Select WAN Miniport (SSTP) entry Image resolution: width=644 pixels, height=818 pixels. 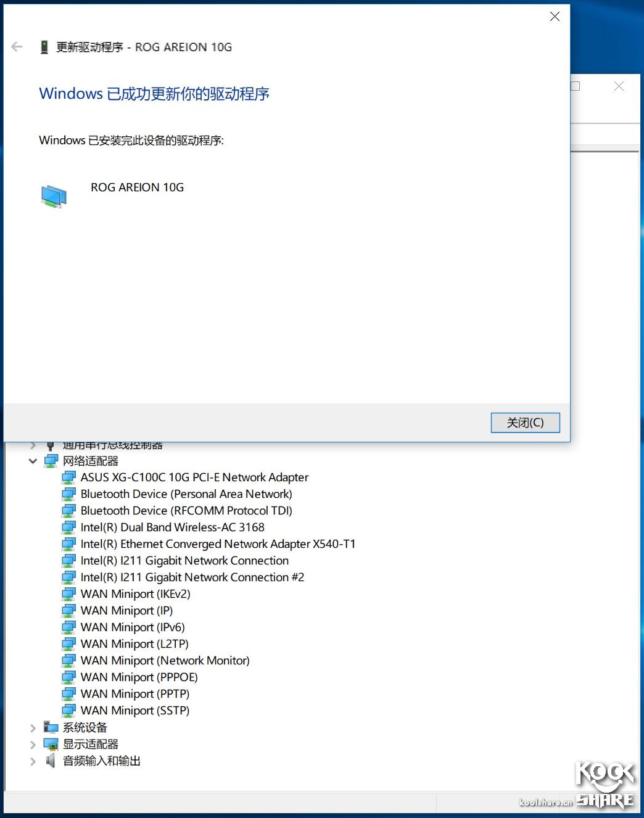point(135,711)
